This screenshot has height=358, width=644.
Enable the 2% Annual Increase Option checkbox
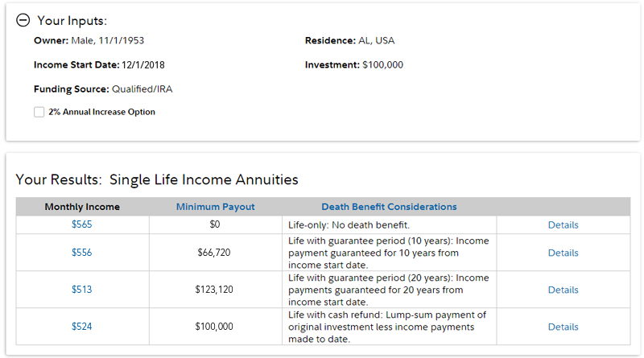coord(39,113)
